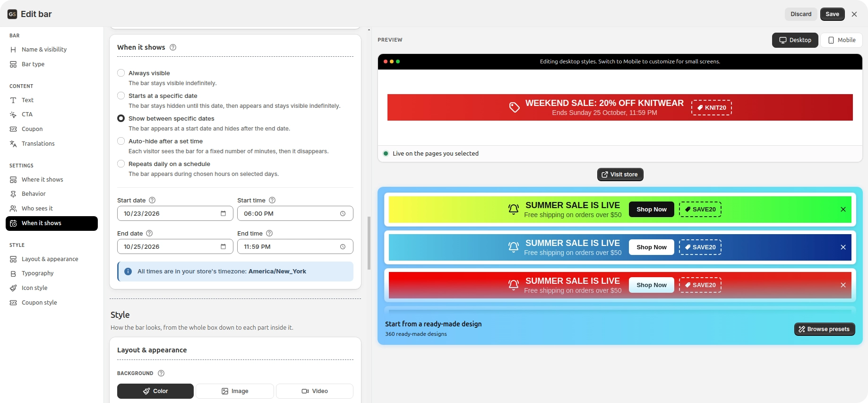Click the BACKGROUND help icon
The height and width of the screenshot is (403, 868).
(161, 373)
